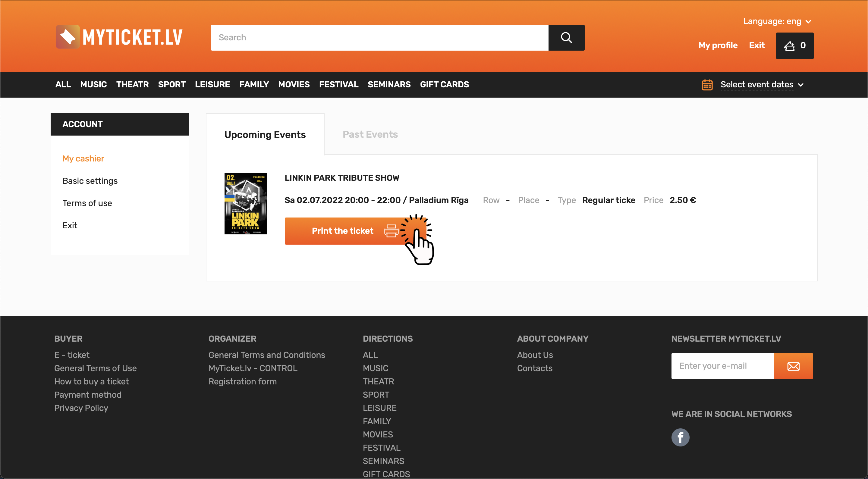
Task: Open the shopping basket icon
Action: tap(794, 46)
